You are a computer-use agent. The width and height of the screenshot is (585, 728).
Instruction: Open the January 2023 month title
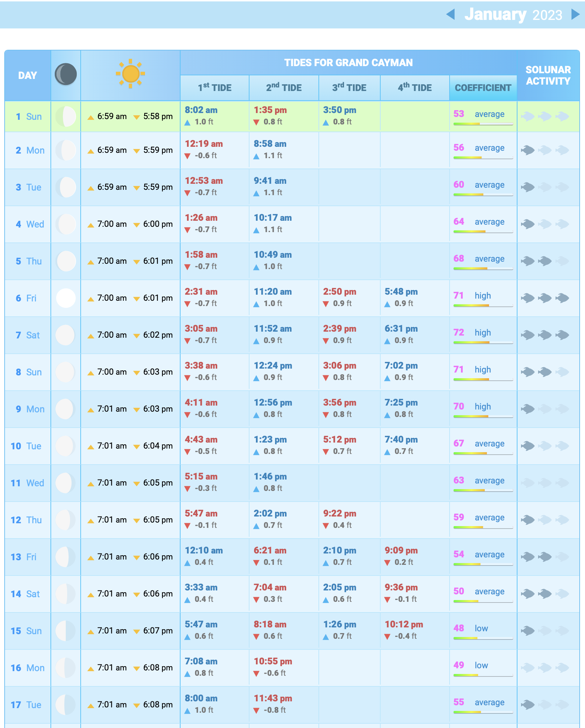coord(513,15)
